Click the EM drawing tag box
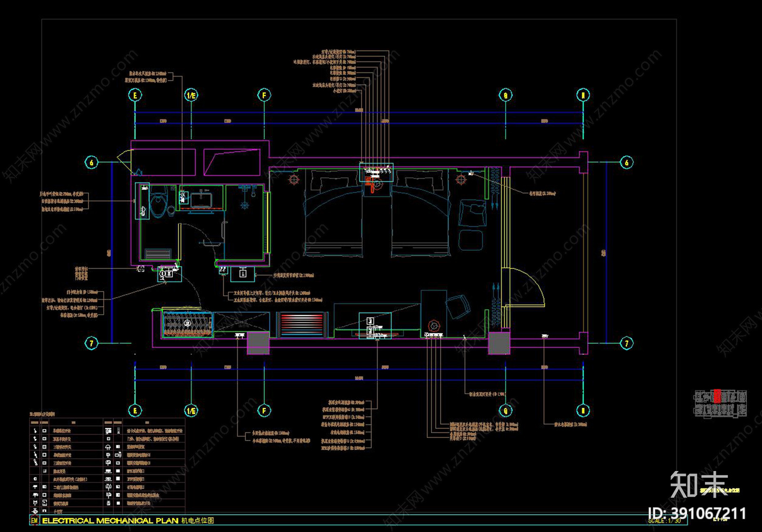The height and width of the screenshot is (532, 762). click(x=34, y=521)
